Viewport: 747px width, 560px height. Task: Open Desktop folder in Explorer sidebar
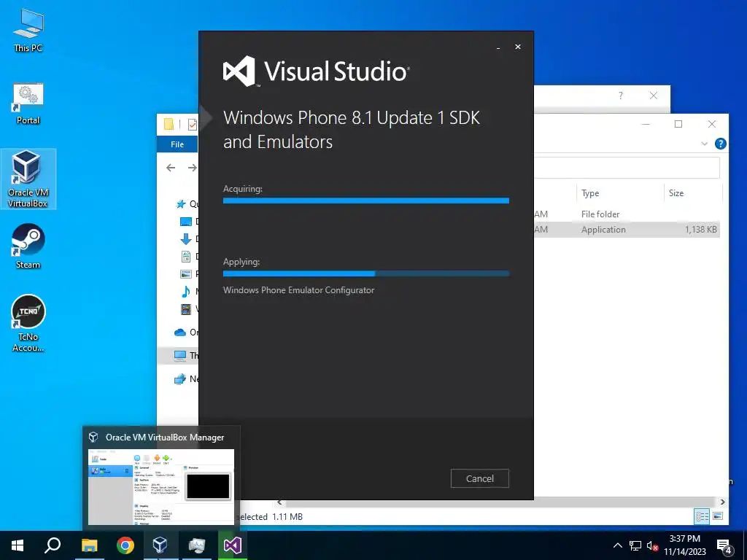(186, 222)
